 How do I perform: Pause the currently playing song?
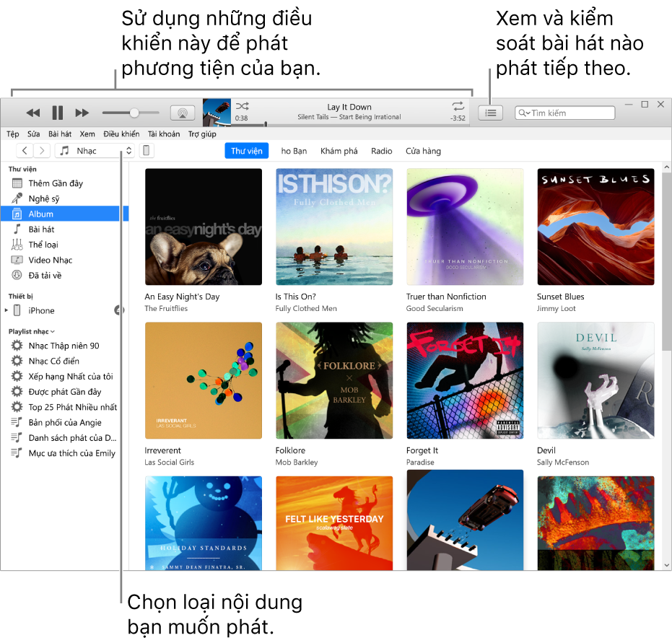(58, 113)
